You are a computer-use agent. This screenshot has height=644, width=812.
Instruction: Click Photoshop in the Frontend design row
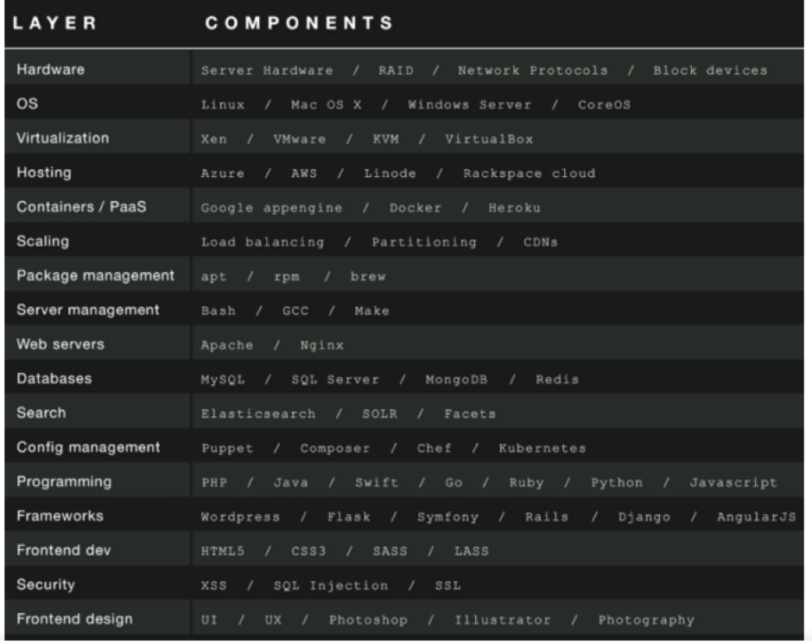click(368, 620)
